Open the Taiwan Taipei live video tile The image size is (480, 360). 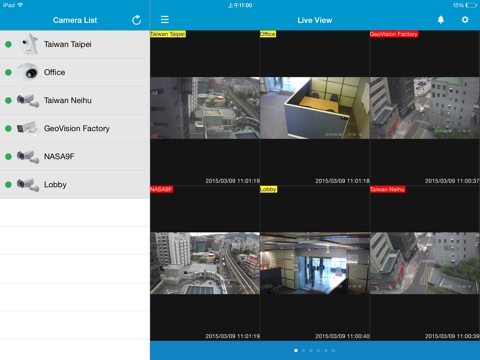point(205,108)
